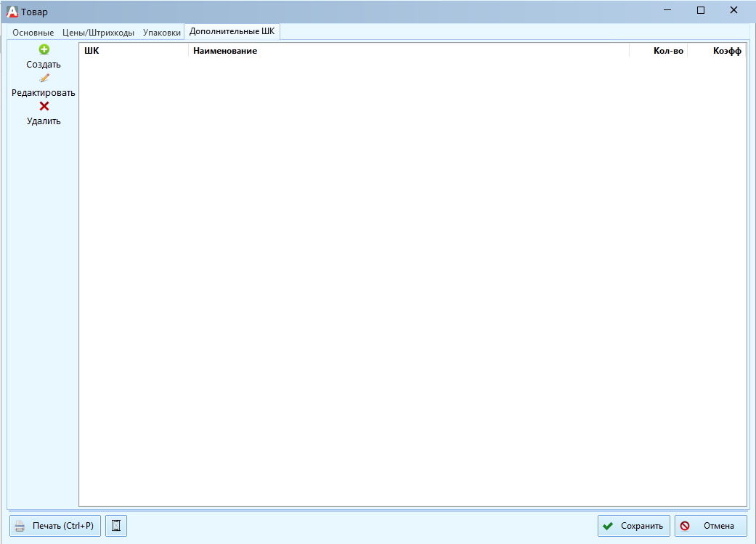Click the app logo in title bar
Image resolution: width=756 pixels, height=544 pixels.
click(12, 12)
